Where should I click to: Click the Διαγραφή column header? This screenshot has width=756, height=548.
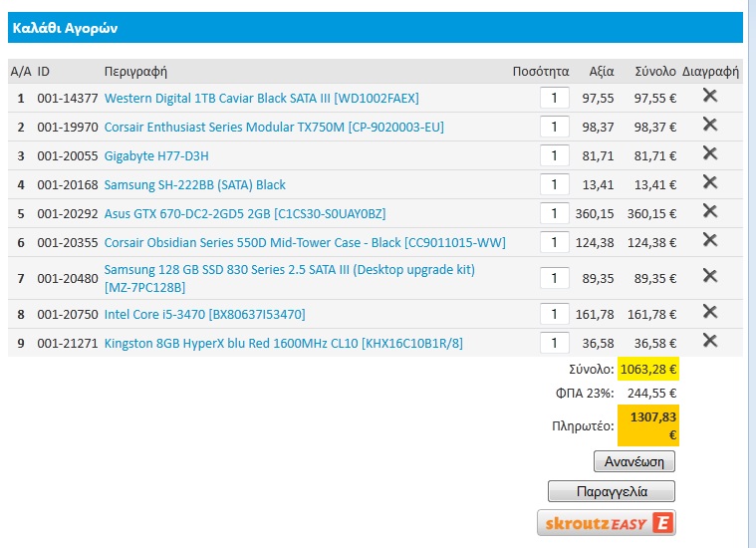pyautogui.click(x=710, y=72)
